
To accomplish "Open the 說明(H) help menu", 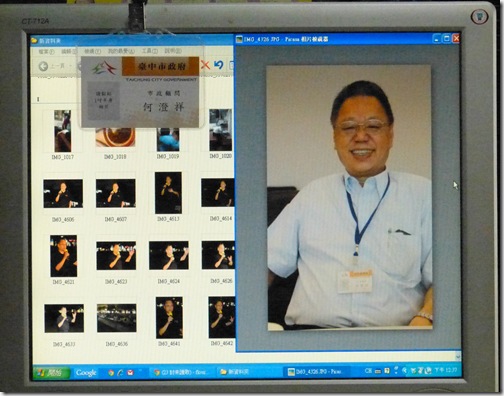I will click(x=173, y=51).
